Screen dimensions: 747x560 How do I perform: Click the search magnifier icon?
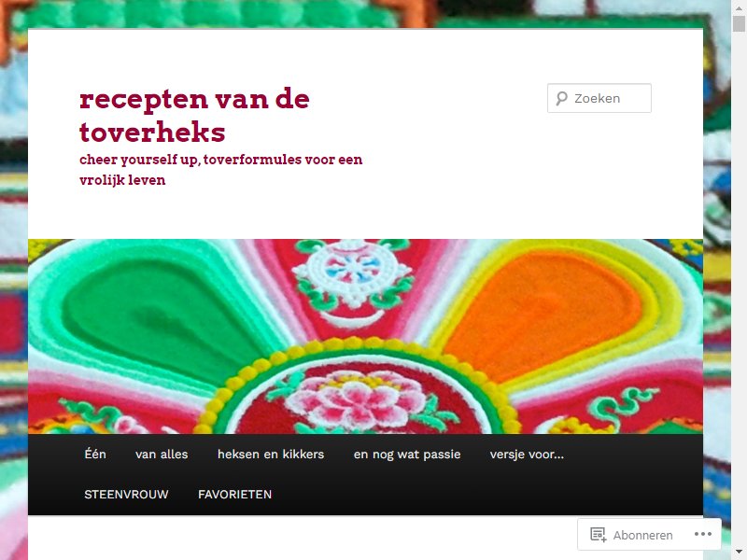click(x=562, y=99)
